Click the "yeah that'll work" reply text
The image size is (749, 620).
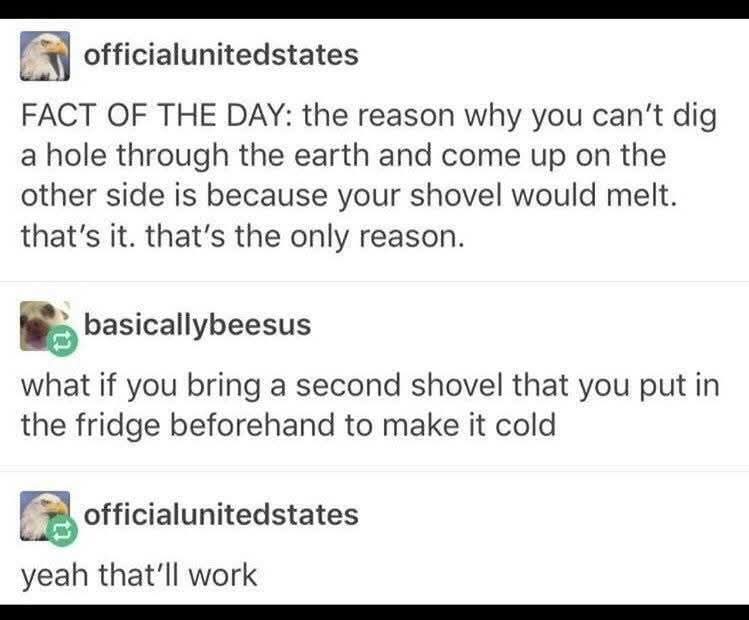tap(139, 575)
